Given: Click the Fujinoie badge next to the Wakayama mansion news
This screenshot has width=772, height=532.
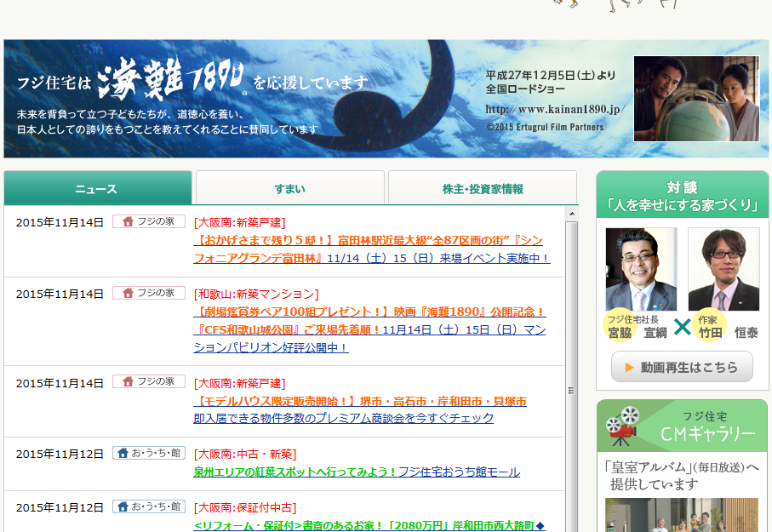Looking at the screenshot, I should click(149, 293).
